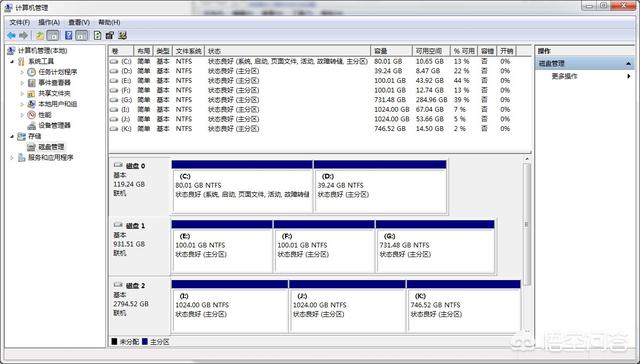This screenshot has width=640, height=364.
Task: Click the 任务计划程序 clock icon
Action: pos(31,72)
